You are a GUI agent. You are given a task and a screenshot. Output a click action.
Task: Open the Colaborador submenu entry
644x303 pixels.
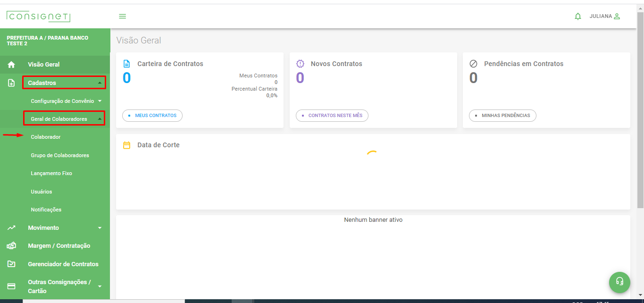pyautogui.click(x=46, y=137)
